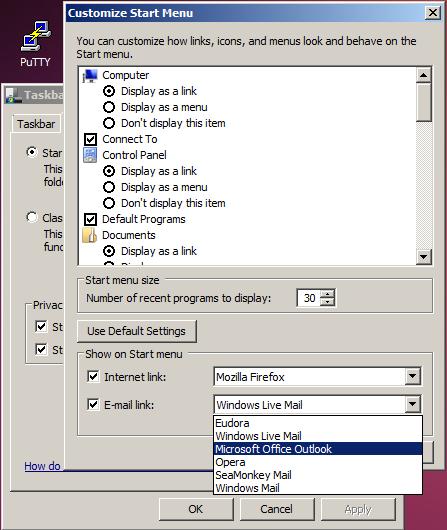Decrease the number of recent programs
The width and height of the screenshot is (447, 530).
tap(327, 302)
